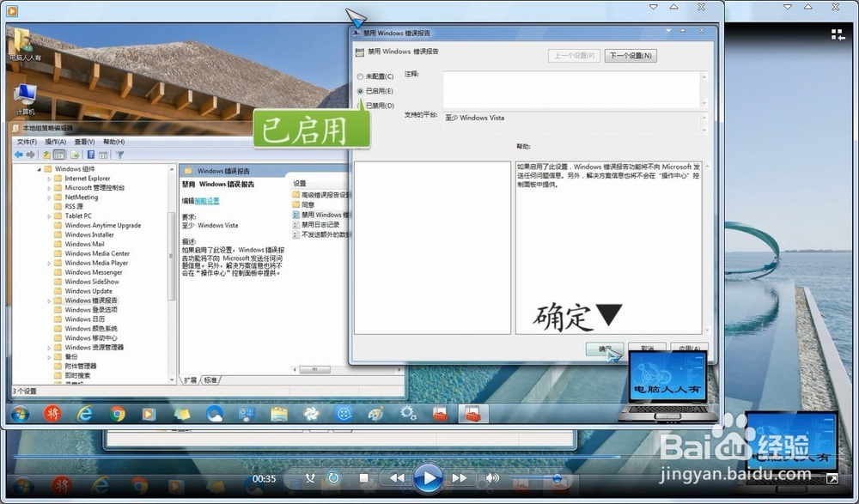
Task: Open the monitor control panel taskbar icon
Action: (x=247, y=414)
